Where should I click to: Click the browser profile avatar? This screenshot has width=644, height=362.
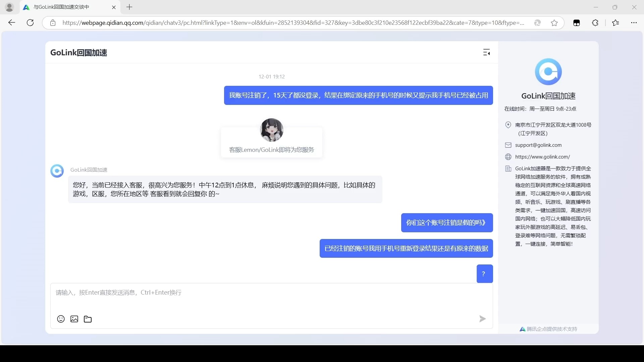9,7
